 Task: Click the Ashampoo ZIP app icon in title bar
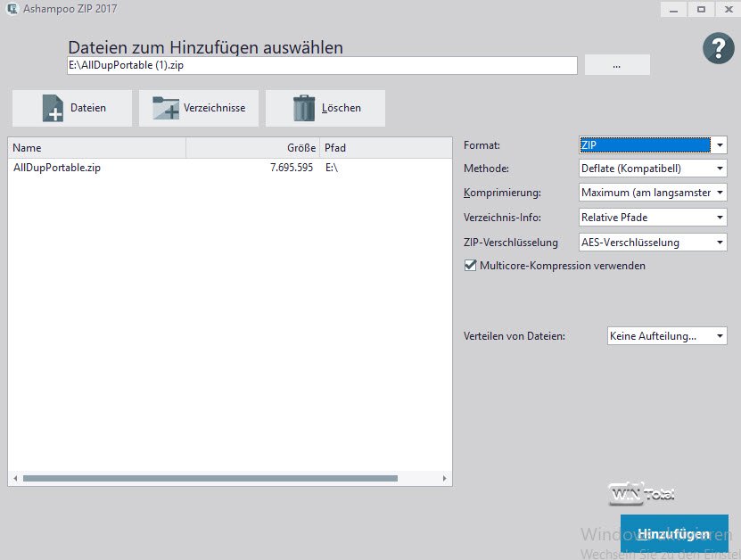[12, 9]
